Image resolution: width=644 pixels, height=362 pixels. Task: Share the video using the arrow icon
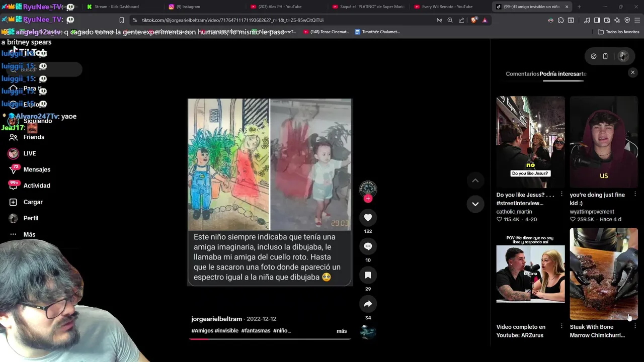(368, 304)
